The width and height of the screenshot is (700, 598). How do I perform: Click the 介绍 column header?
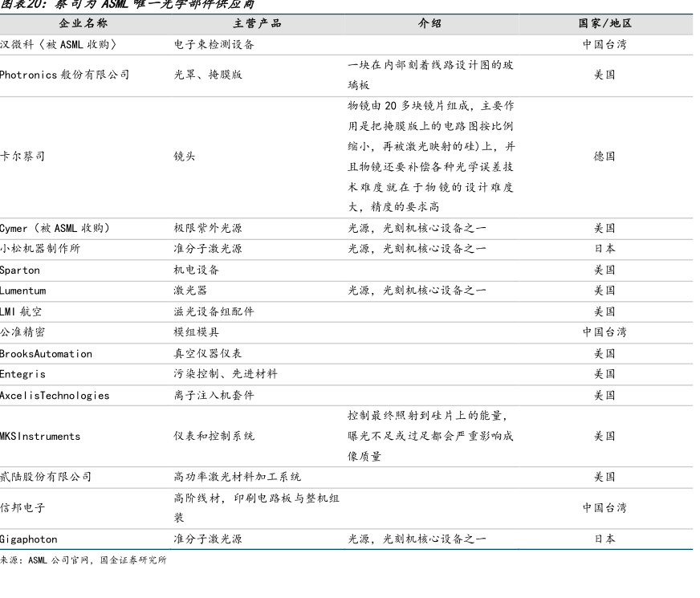429,23
